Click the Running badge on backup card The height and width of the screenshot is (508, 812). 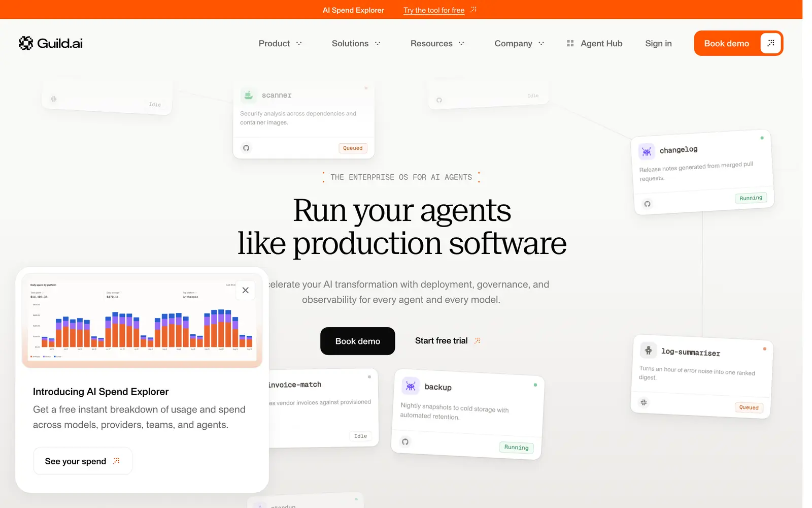[516, 447]
